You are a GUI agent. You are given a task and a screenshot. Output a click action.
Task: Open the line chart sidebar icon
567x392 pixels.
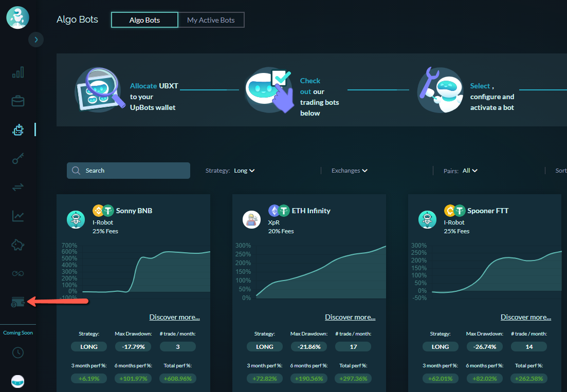point(18,216)
